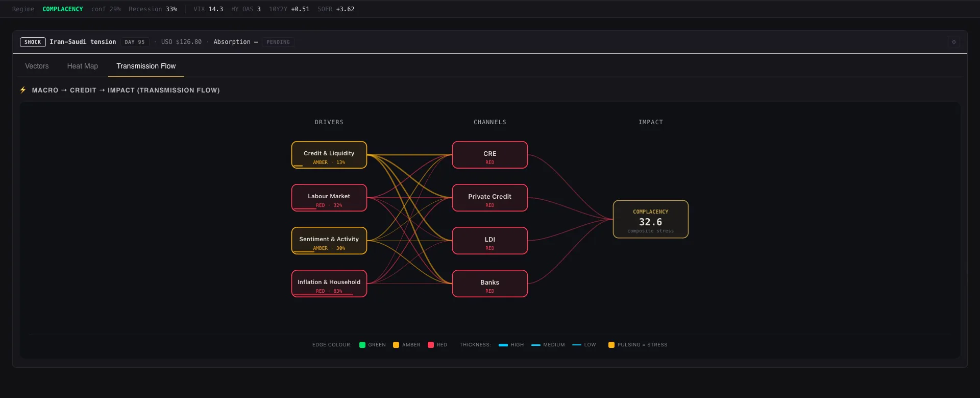
Task: Switch to the Vectors tab
Action: tap(37, 66)
